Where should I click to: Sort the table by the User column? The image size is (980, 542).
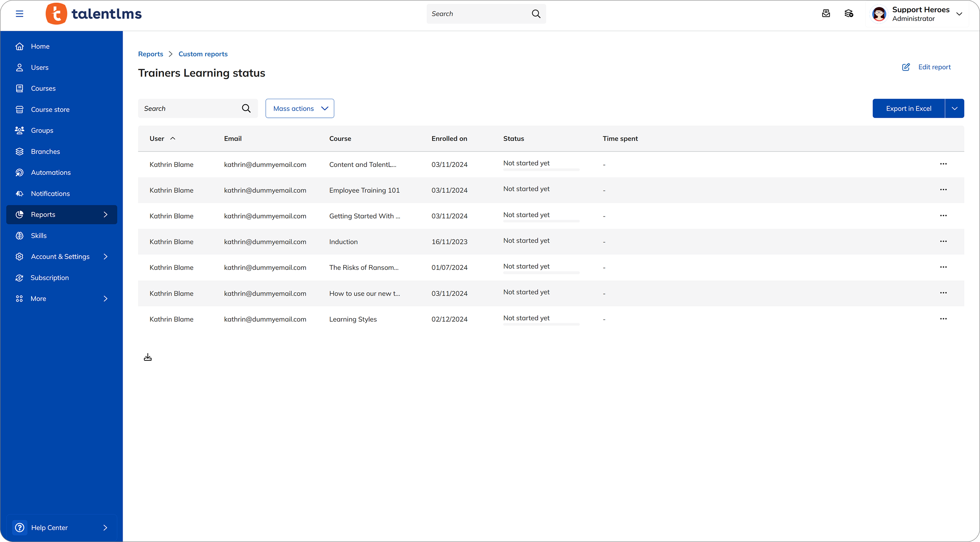[162, 138]
